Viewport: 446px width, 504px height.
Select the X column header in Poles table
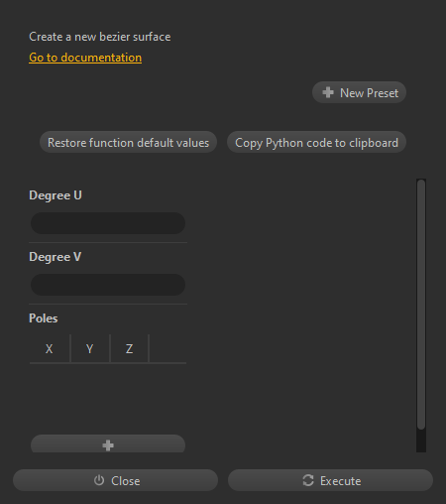(x=50, y=348)
